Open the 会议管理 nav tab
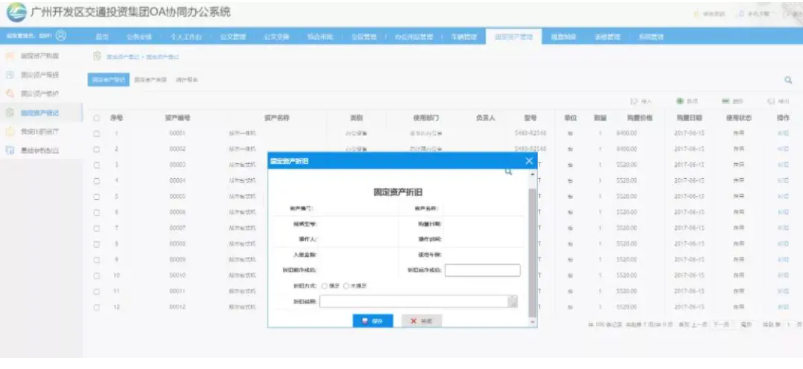 pos(364,37)
